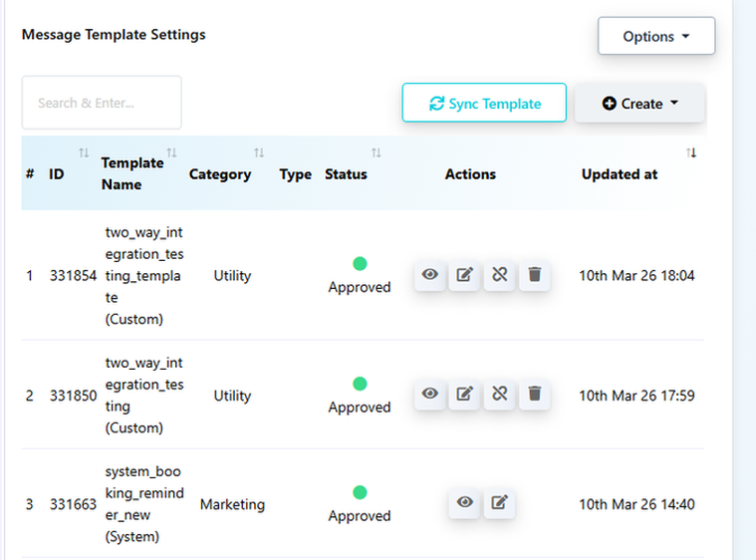
Task: Delete template 331850 with trash icon
Action: click(534, 395)
